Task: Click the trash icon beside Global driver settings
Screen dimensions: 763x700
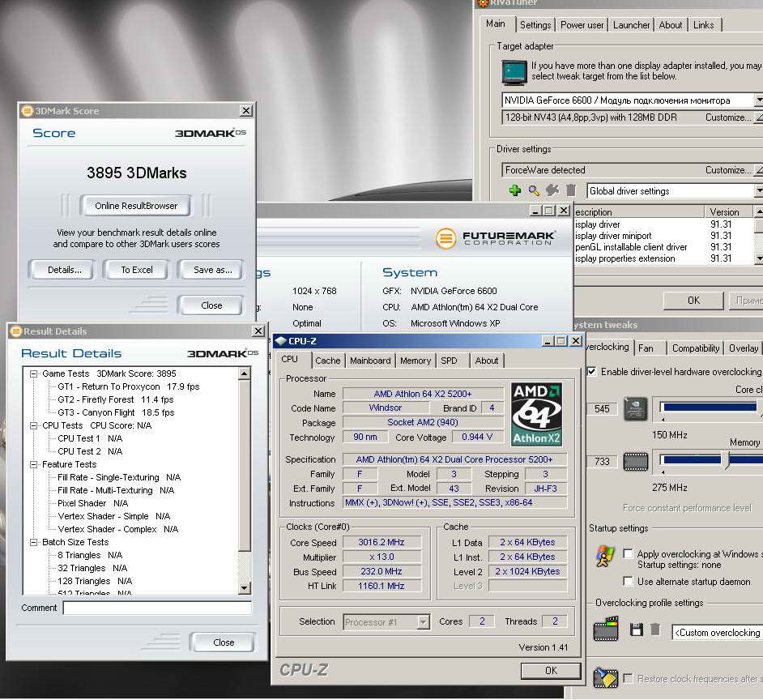Action: coord(571,190)
